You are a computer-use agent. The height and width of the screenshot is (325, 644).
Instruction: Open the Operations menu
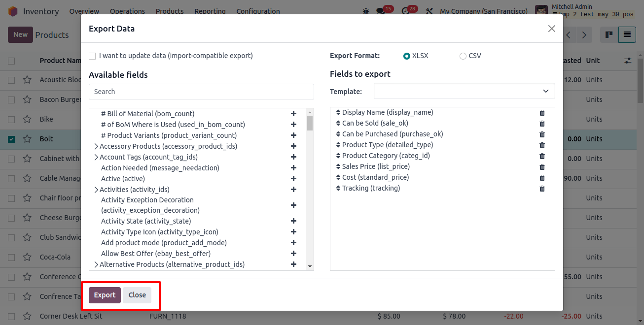[x=127, y=11]
